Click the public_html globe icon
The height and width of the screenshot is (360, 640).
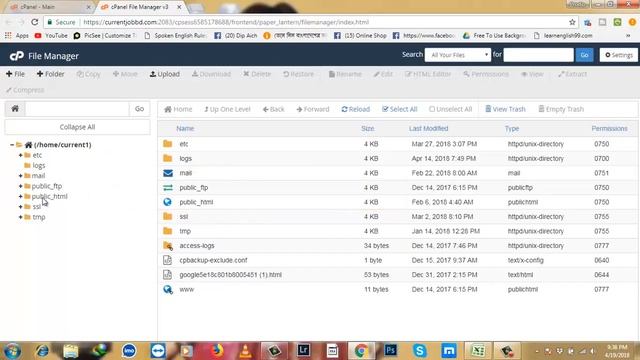coord(167,202)
